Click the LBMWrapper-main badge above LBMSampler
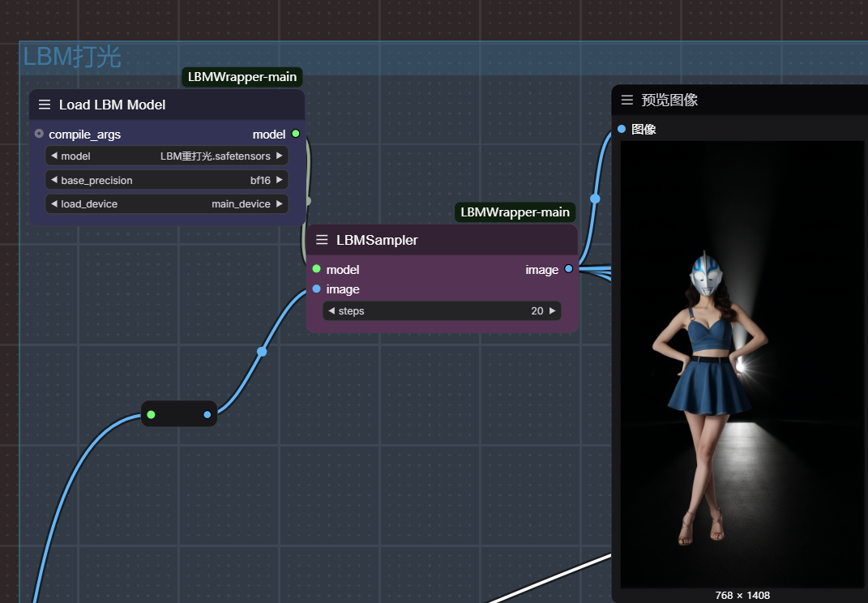This screenshot has height=603, width=868. 515,212
